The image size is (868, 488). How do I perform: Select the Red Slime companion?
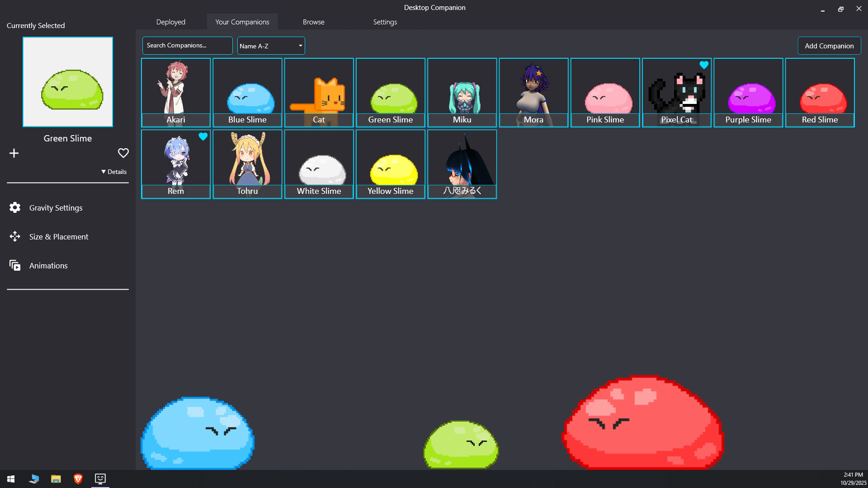click(819, 92)
